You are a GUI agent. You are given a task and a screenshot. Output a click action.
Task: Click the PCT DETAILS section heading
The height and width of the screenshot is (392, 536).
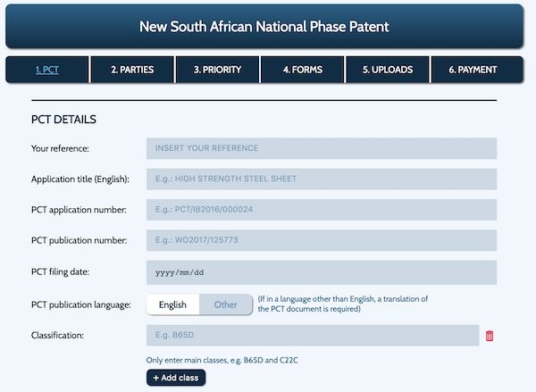coord(63,120)
